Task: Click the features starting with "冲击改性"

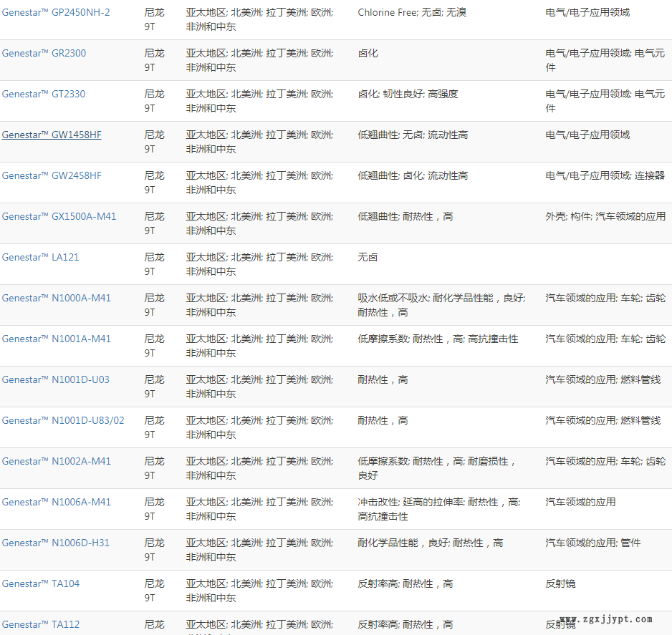Action: tap(439, 509)
